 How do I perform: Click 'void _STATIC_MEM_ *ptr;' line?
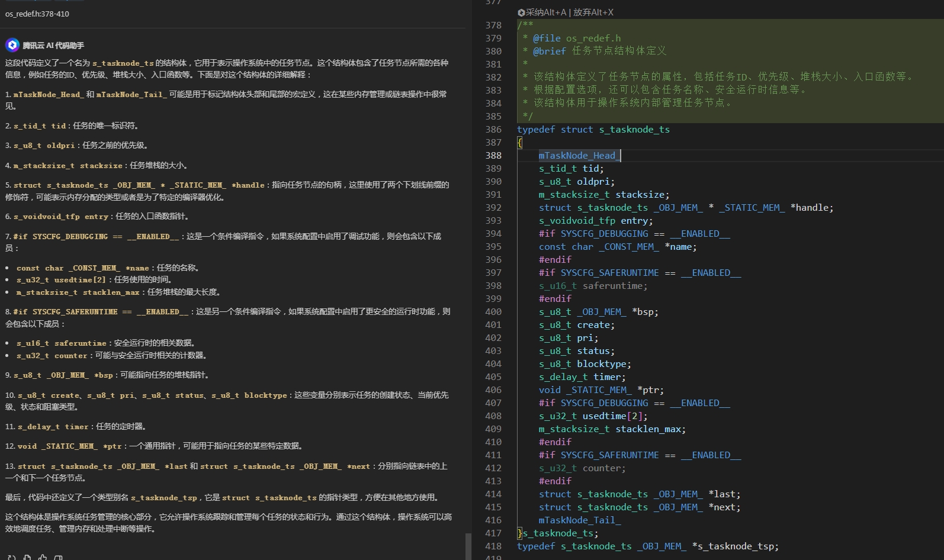pyautogui.click(x=602, y=390)
